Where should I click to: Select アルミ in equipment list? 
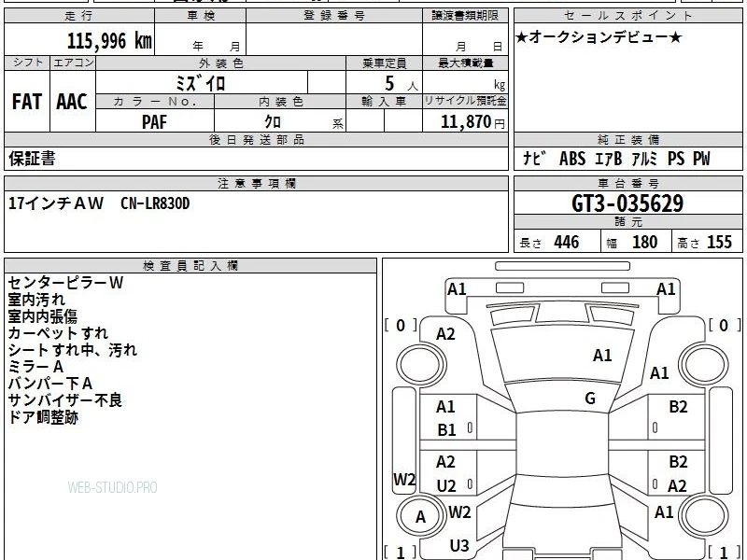click(x=644, y=159)
